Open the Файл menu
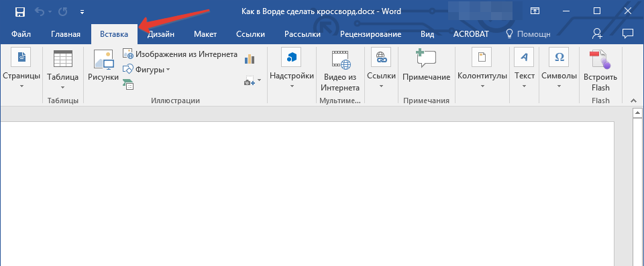This screenshot has height=266, width=644. click(x=21, y=34)
